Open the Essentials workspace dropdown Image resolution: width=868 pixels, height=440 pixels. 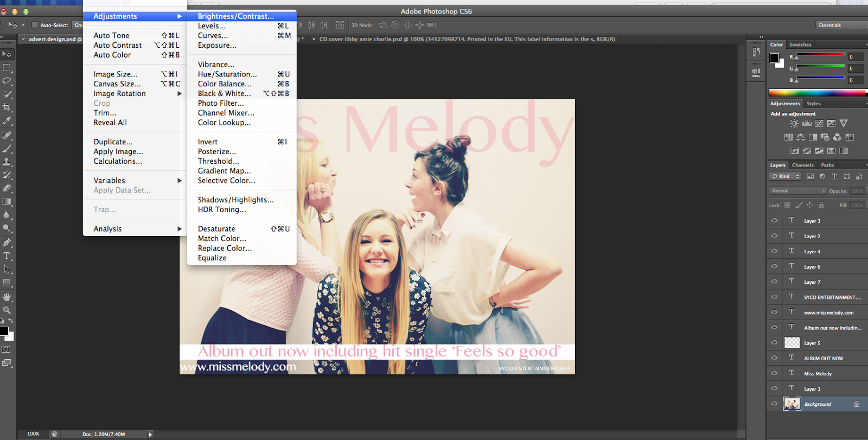(842, 25)
